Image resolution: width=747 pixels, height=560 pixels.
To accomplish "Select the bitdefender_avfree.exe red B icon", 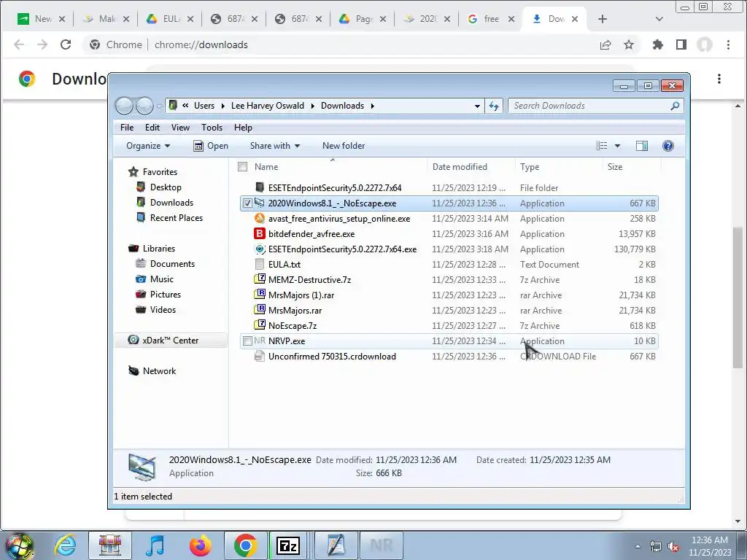I will point(260,234).
